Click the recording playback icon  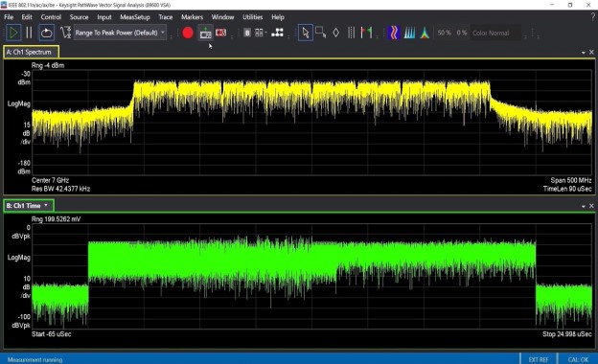tap(221, 33)
